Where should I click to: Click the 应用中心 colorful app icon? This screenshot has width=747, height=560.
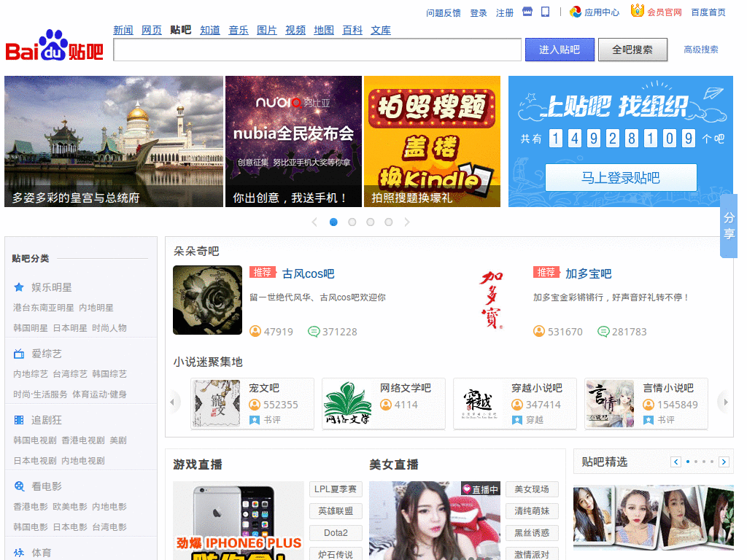pyautogui.click(x=576, y=12)
